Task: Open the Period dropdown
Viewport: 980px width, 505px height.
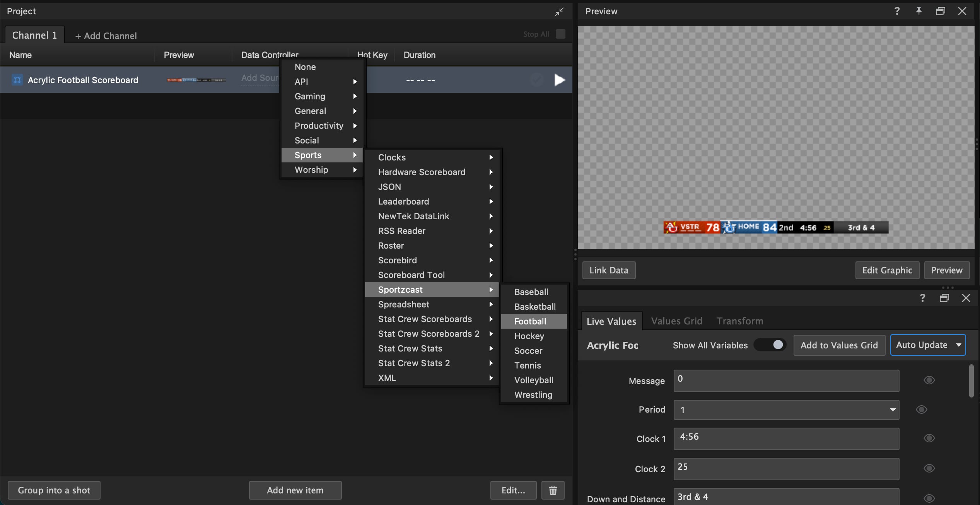Action: [786, 410]
